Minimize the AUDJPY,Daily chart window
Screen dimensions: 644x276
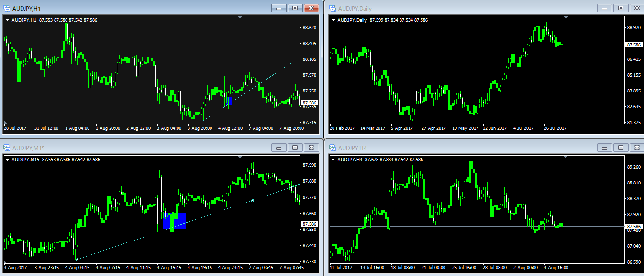[604, 8]
